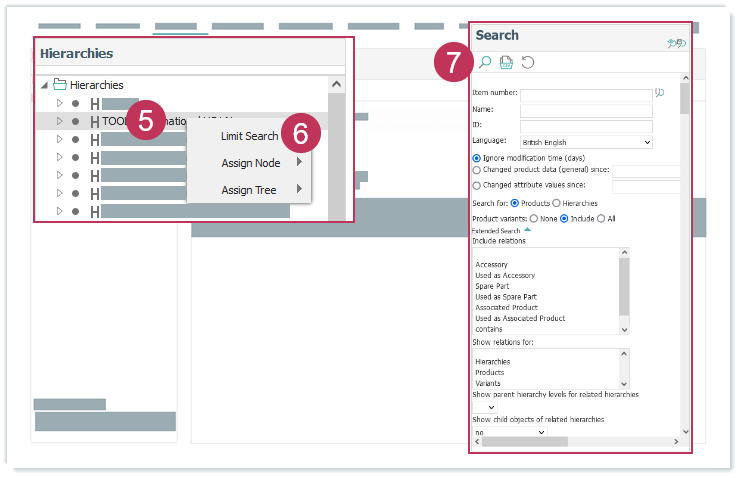The image size is (740, 478).
Task: Click the grey dot icon of the first hierarchy node
Action: click(x=75, y=103)
